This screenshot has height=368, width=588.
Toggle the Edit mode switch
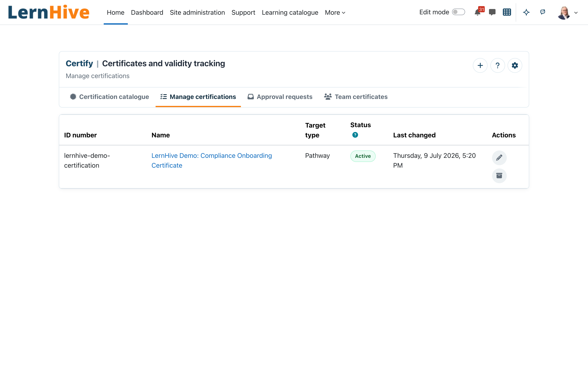(458, 12)
